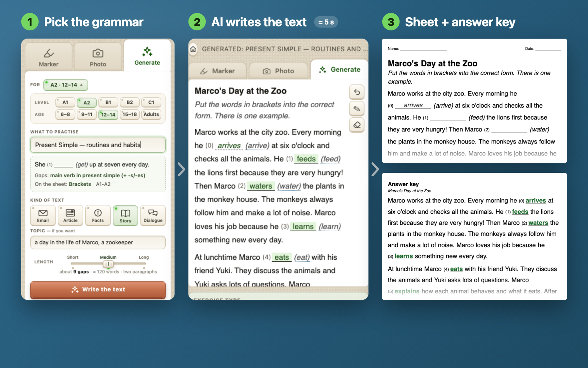Select the Generate tab in the left panel
The image size is (588, 368).
pyautogui.click(x=147, y=56)
